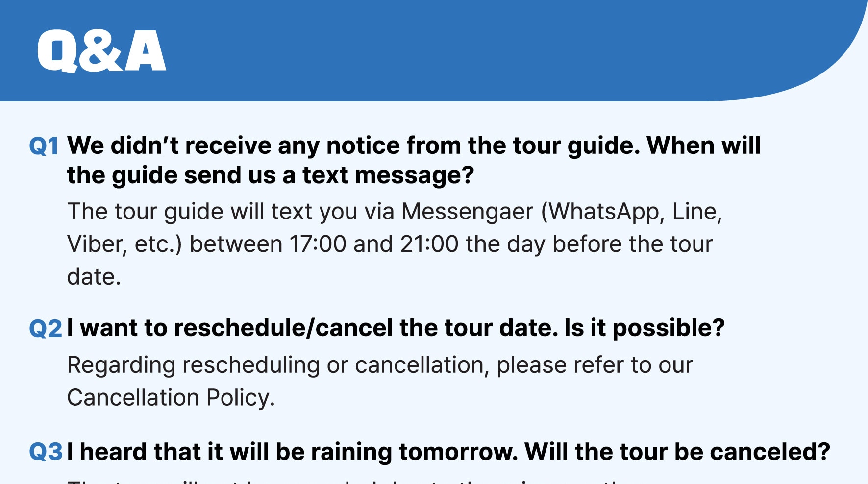Click the misspelled word Messengaer

pos(467,212)
